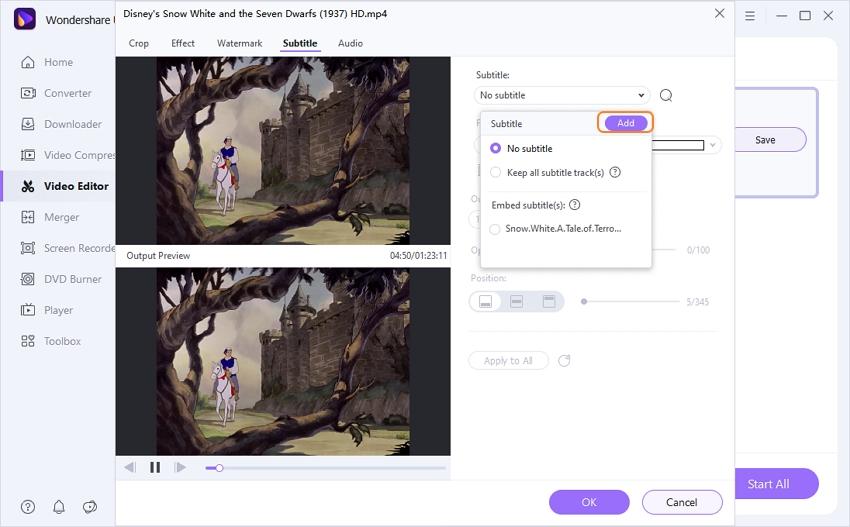Image resolution: width=850 pixels, height=527 pixels.
Task: Open the Audio tab
Action: tap(350, 44)
